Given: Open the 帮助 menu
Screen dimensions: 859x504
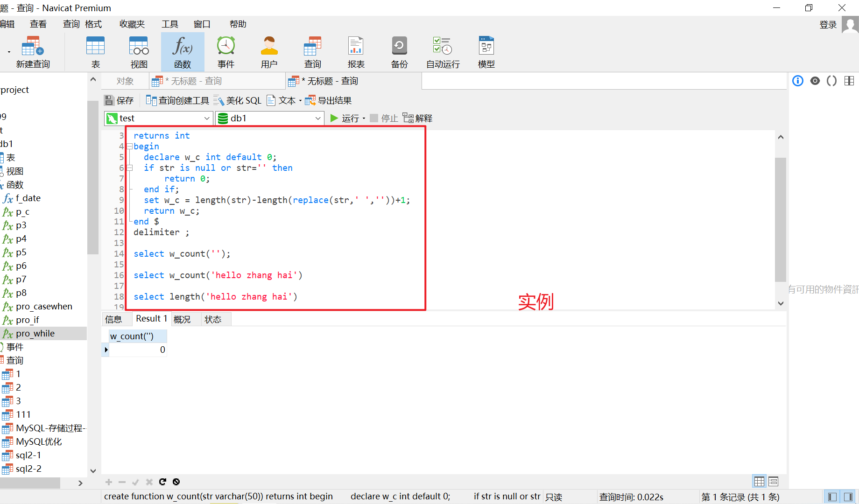Looking at the screenshot, I should click(238, 24).
